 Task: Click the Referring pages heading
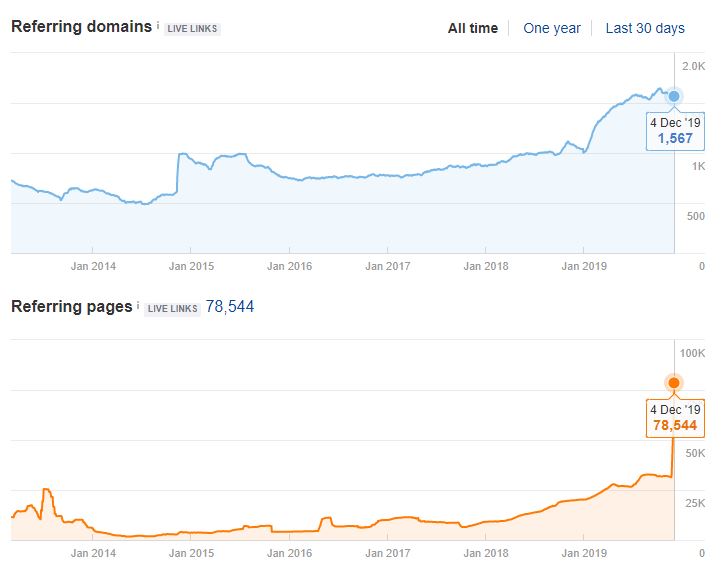[x=72, y=307]
